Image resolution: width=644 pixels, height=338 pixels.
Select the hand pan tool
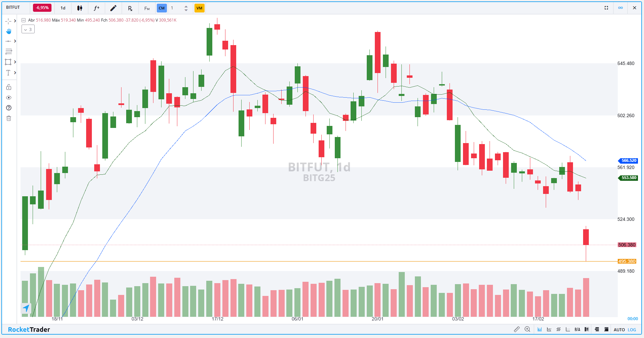[x=8, y=31]
